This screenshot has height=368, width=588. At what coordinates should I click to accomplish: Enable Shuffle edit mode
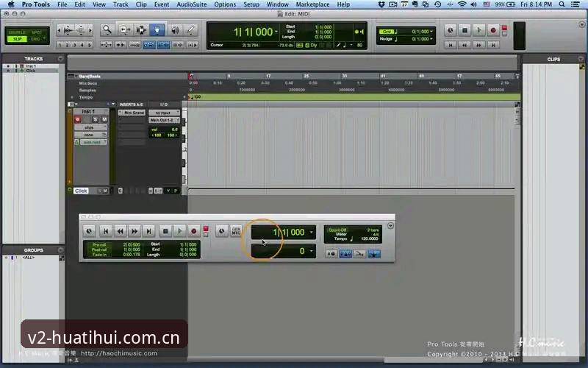coord(17,32)
